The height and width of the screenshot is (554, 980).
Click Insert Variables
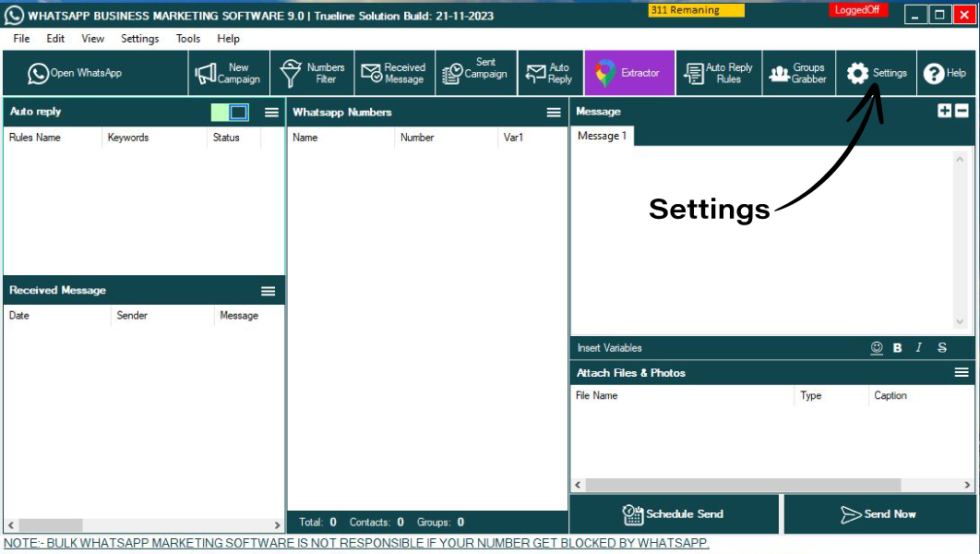point(609,348)
